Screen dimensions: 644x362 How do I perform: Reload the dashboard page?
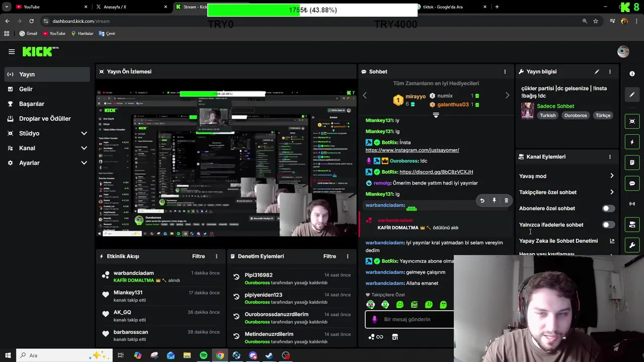click(31, 21)
